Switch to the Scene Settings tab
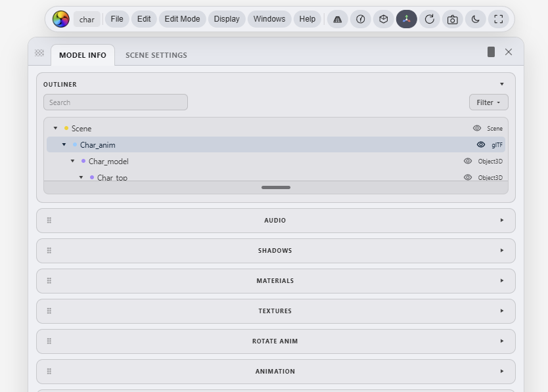This screenshot has height=392, width=548. (x=156, y=55)
